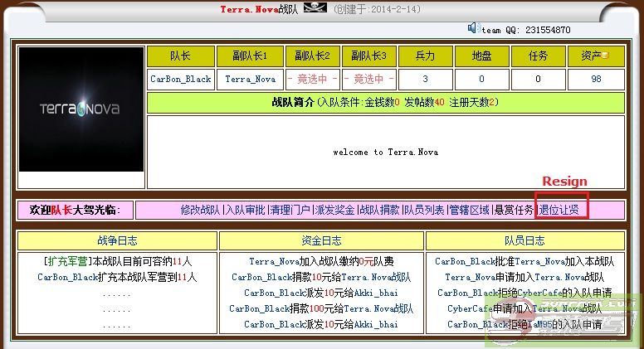Click 竞选中 under 副队长2
Viewport: 644px width, 349px height.
click(x=312, y=80)
